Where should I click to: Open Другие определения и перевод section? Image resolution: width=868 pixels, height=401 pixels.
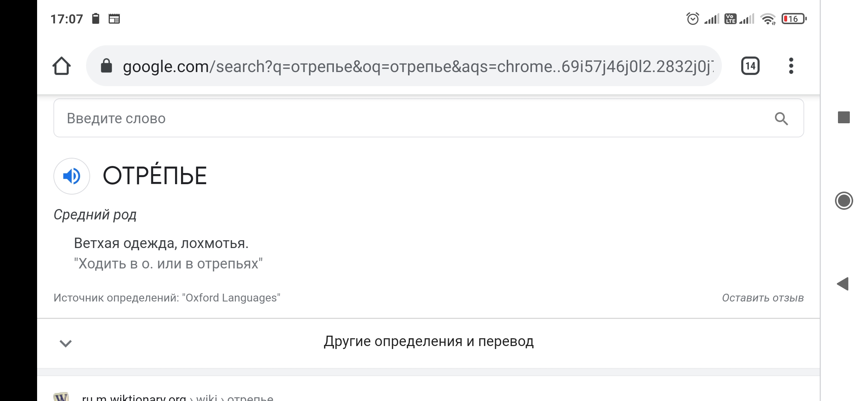click(428, 341)
